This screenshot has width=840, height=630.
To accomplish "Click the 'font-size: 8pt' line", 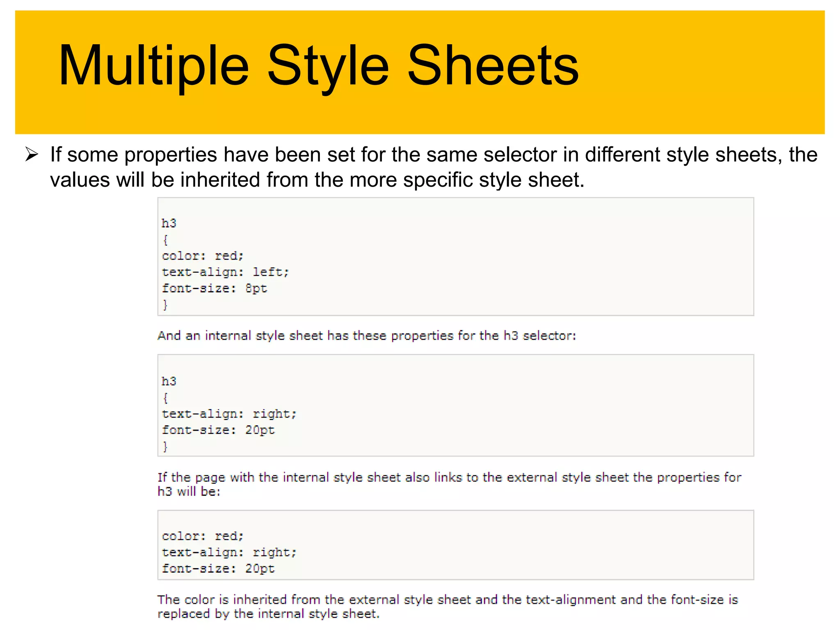I will tap(215, 288).
